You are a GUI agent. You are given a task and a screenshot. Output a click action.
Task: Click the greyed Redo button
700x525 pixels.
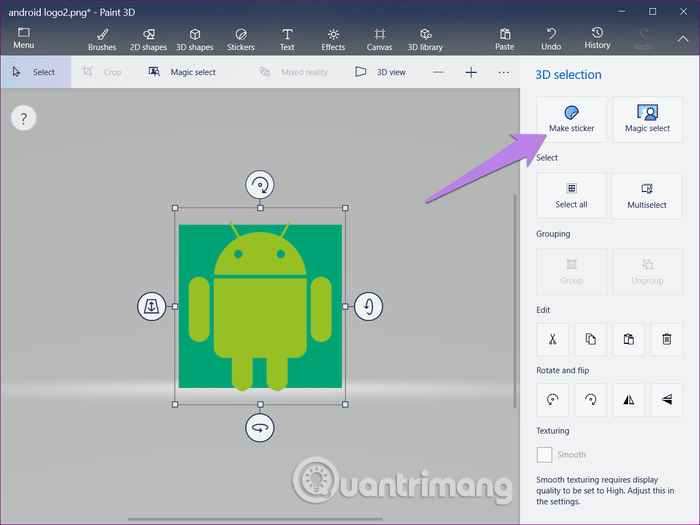click(x=643, y=39)
